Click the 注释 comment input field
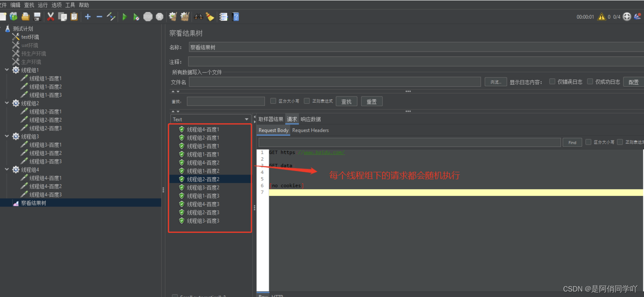Screen dimensions: 644x297 (x=416, y=61)
